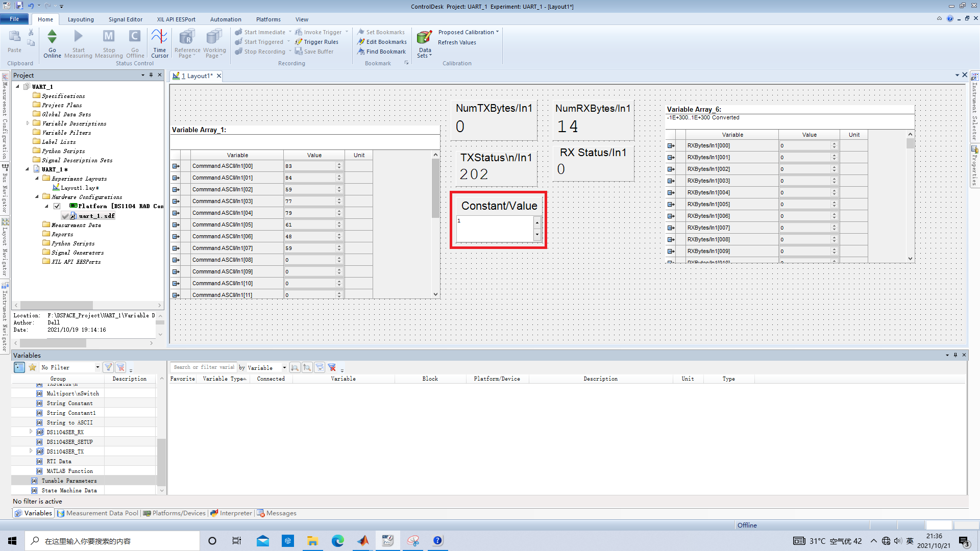Image resolution: width=980 pixels, height=551 pixels.
Task: Open the No Filter dropdown
Action: click(x=97, y=367)
